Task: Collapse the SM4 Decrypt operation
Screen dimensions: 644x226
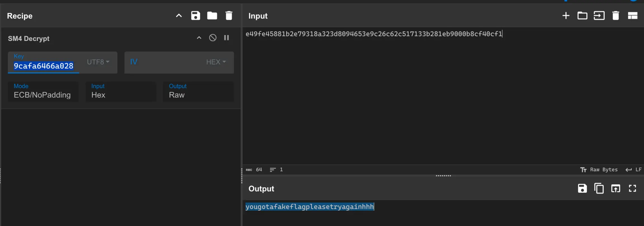Action: (x=199, y=38)
